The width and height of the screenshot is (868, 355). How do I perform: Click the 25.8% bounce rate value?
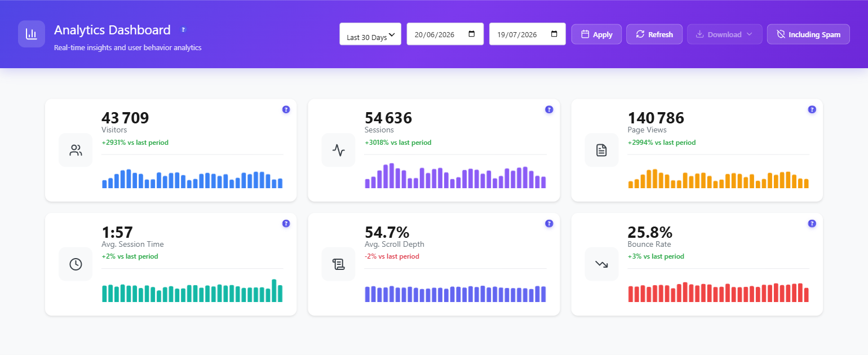(650, 232)
